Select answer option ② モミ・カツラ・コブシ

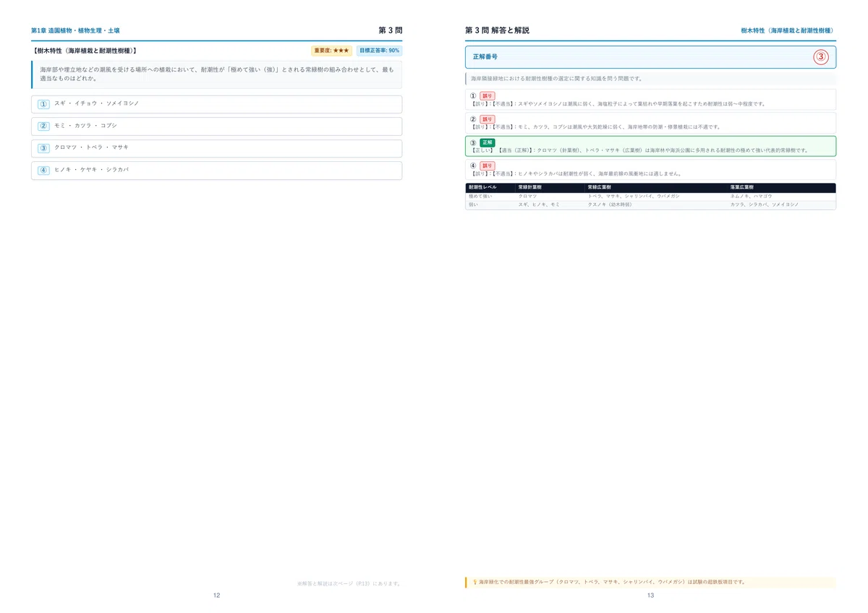pyautogui.click(x=216, y=127)
